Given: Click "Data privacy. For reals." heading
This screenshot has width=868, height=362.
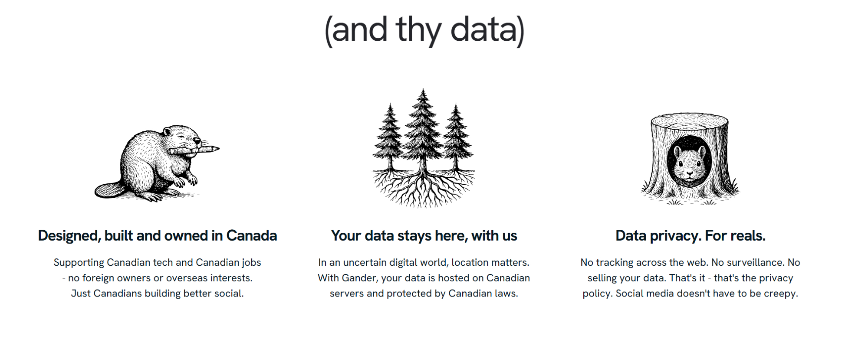Looking at the screenshot, I should coord(690,235).
